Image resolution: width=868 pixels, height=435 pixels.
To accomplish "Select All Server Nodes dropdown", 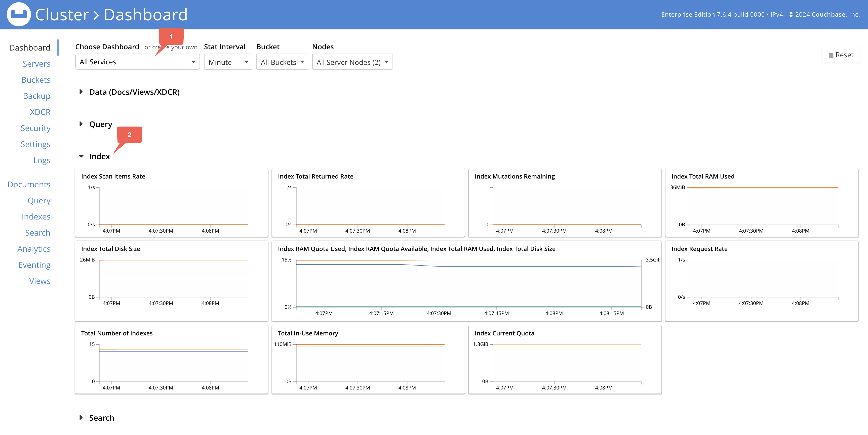I will [x=352, y=62].
